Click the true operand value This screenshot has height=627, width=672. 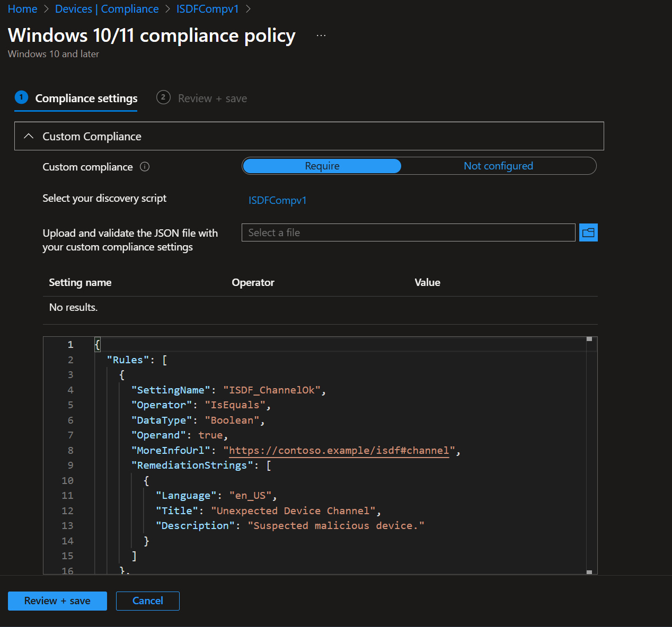pos(210,435)
